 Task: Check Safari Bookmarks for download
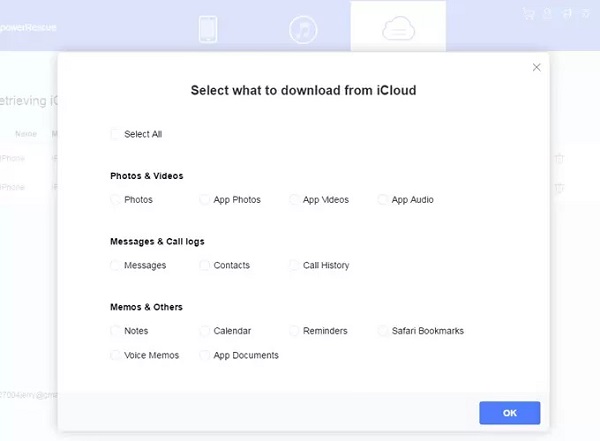point(383,331)
